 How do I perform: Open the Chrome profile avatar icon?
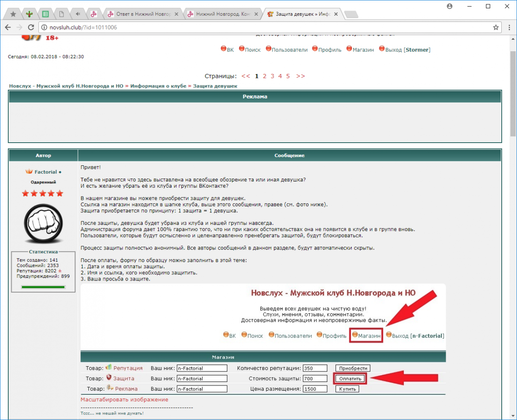point(449,6)
